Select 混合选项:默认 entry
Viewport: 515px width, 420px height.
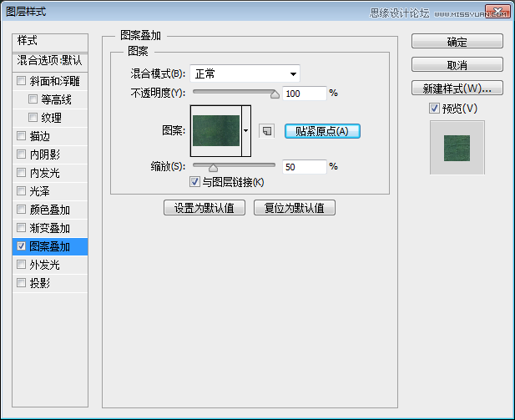pyautogui.click(x=50, y=61)
